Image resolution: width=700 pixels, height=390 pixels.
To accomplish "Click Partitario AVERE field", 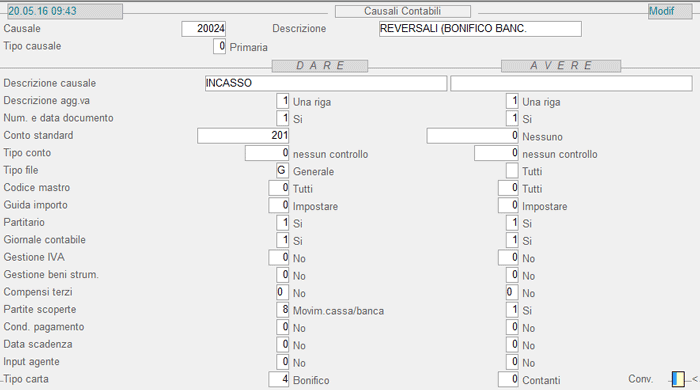I will (x=512, y=222).
